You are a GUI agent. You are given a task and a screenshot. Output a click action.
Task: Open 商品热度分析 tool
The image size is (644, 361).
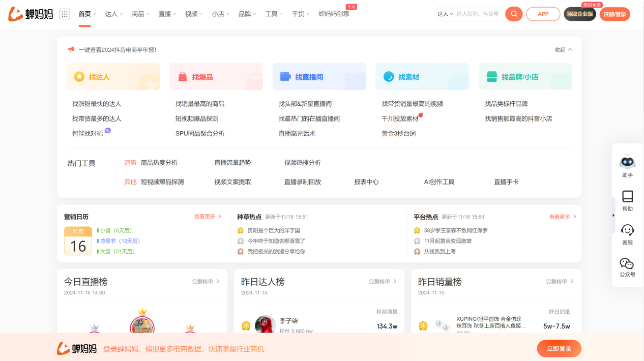pyautogui.click(x=159, y=163)
